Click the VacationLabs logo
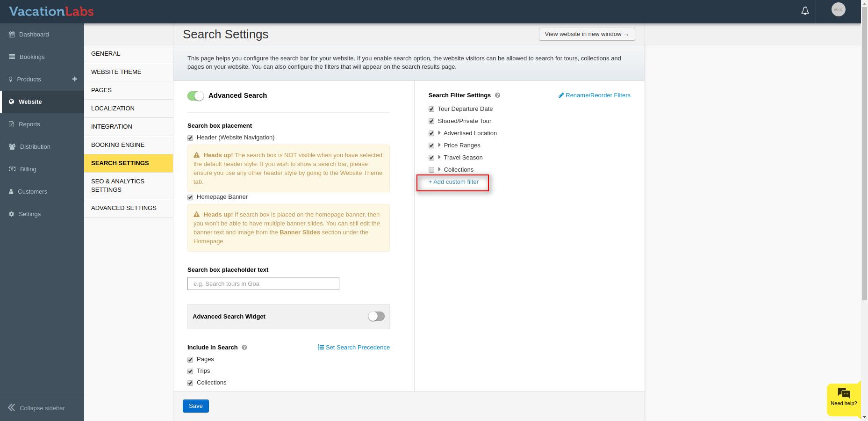 (x=51, y=11)
